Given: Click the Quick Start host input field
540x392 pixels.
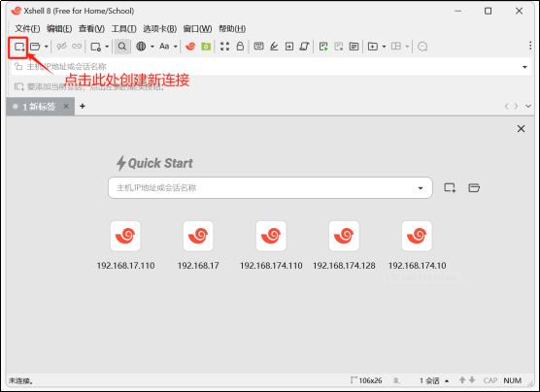Looking at the screenshot, I should [x=270, y=188].
